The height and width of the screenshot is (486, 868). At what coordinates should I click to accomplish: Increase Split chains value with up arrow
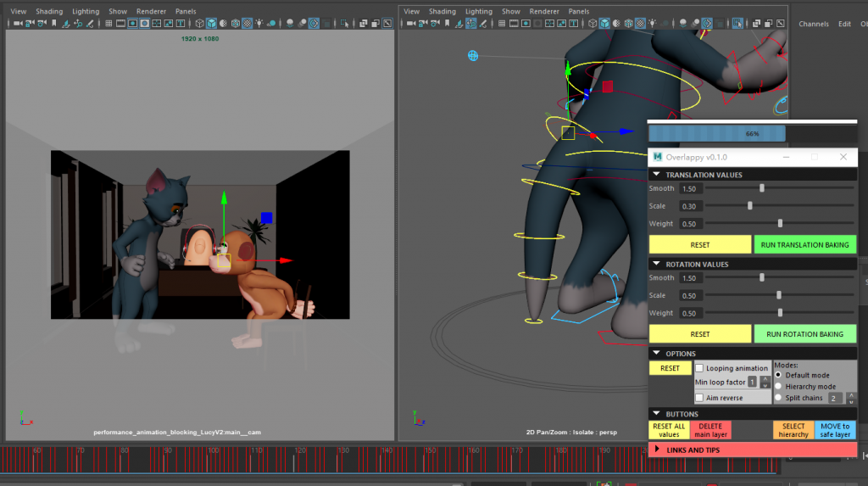[851, 395]
